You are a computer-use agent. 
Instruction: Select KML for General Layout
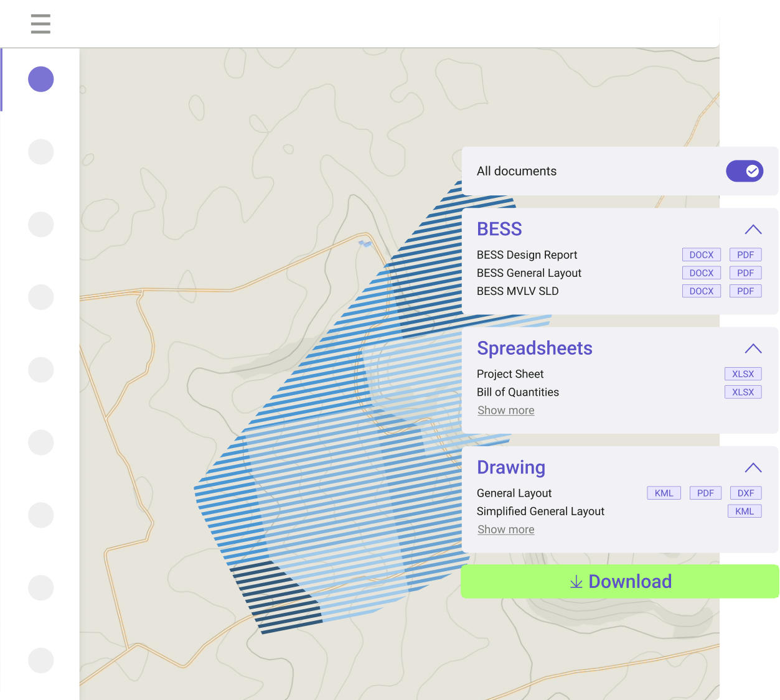[664, 493]
